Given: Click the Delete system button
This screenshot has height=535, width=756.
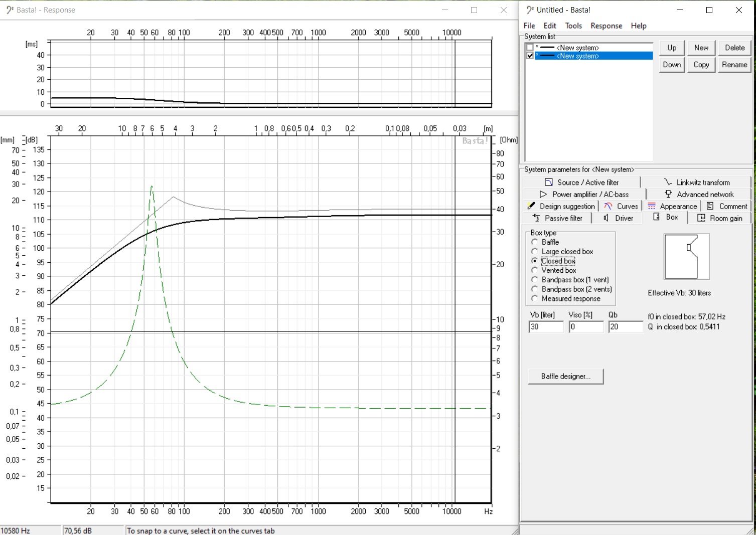Looking at the screenshot, I should click(734, 48).
